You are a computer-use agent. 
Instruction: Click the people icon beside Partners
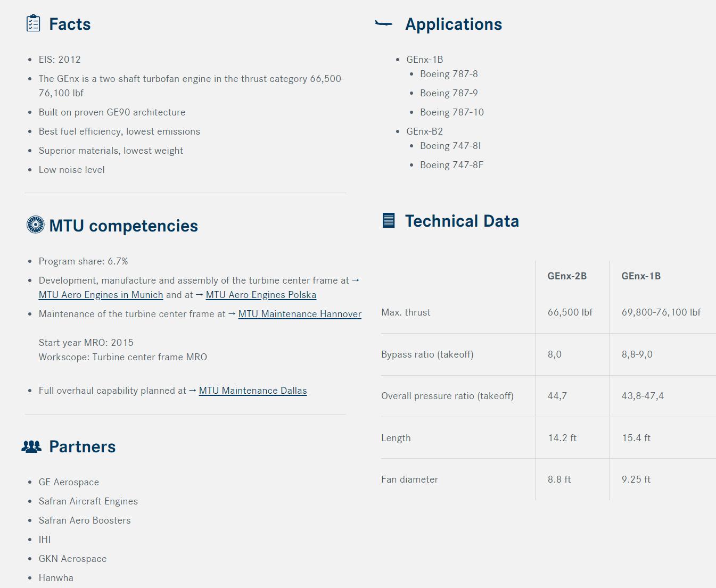click(x=31, y=446)
